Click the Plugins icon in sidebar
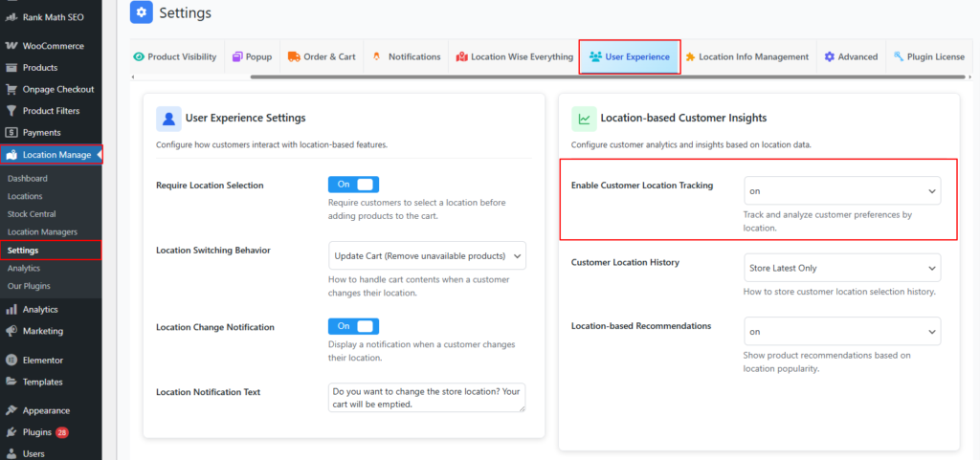980x460 pixels. pos(11,432)
